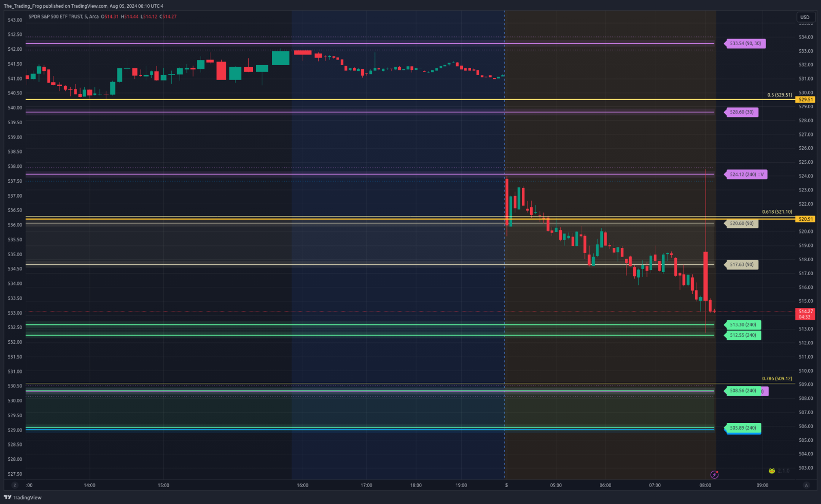821x504 pixels.
Task: Click the C514.27 close value
Action: pos(168,16)
